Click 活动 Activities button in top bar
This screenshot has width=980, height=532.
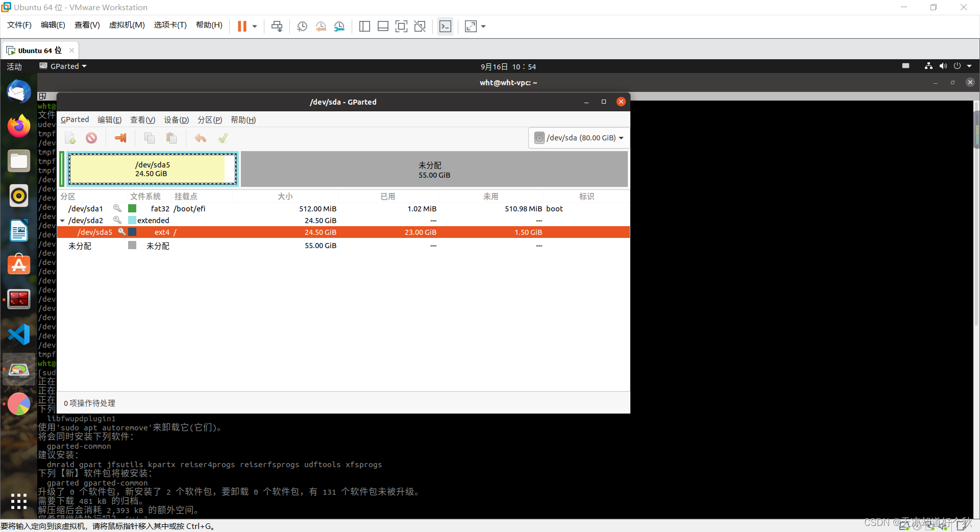(14, 66)
